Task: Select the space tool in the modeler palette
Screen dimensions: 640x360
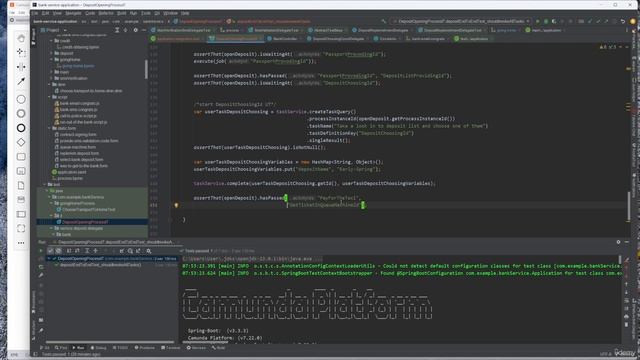Action: [x=21, y=67]
